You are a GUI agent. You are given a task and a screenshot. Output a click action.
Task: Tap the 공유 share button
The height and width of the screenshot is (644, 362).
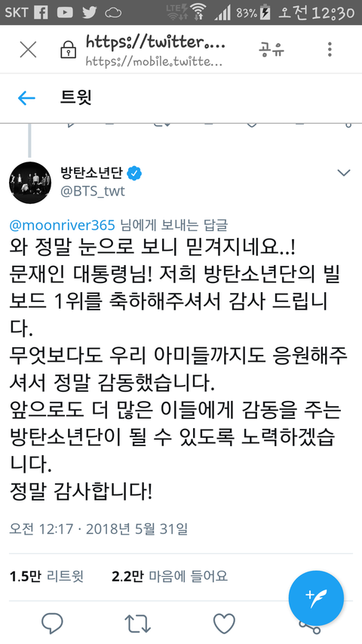(x=271, y=50)
